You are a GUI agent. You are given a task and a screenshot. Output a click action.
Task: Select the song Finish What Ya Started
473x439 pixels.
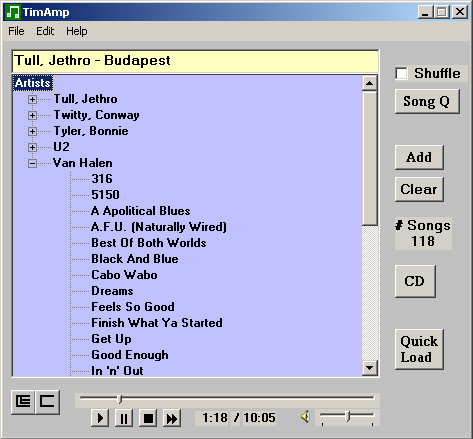[157, 323]
